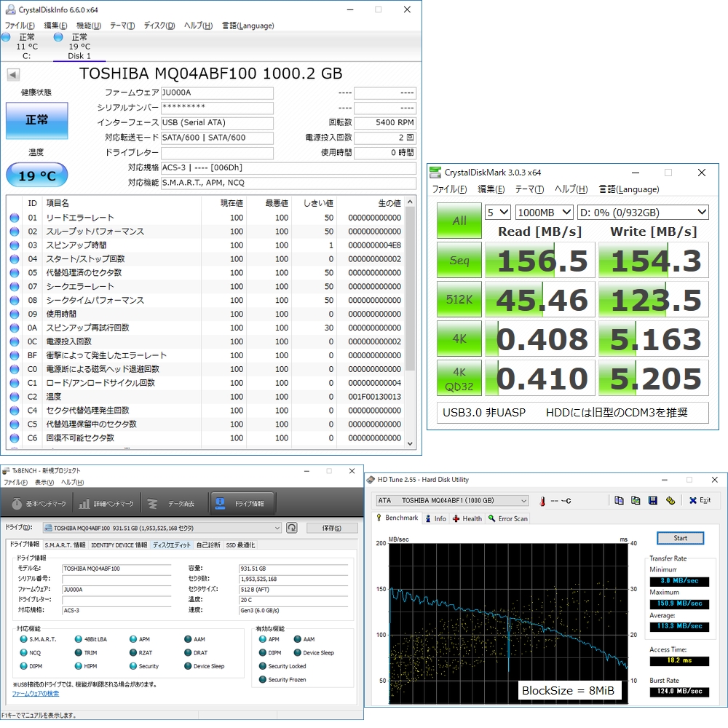Open ファームウェアの検索 link in TxBENCH
The width and height of the screenshot is (728, 728).
pyautogui.click(x=35, y=694)
